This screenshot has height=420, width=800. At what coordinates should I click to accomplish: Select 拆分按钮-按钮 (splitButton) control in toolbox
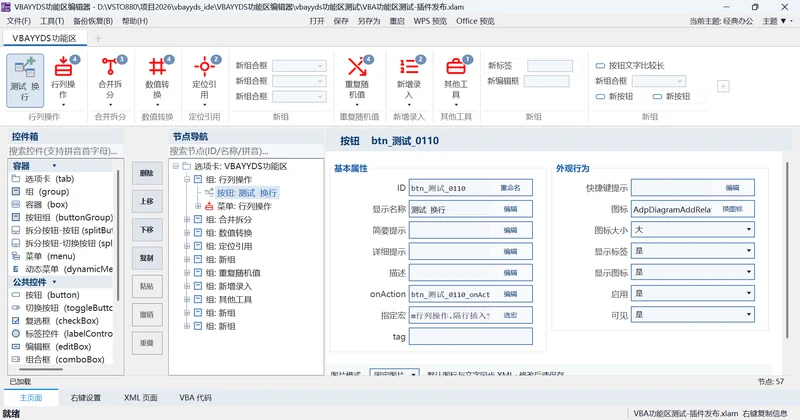tap(61, 230)
